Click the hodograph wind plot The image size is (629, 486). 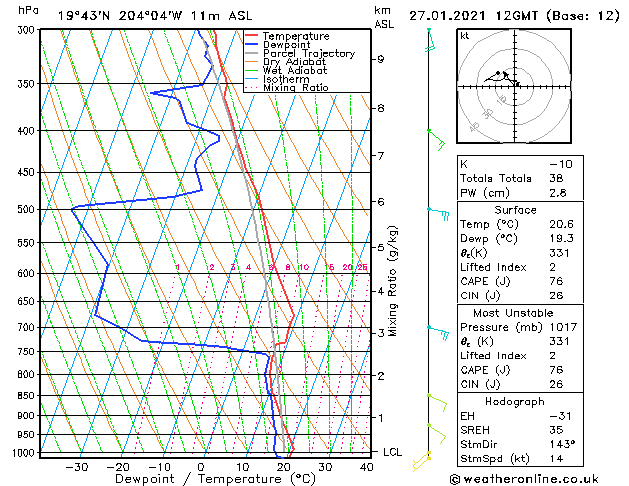point(514,86)
